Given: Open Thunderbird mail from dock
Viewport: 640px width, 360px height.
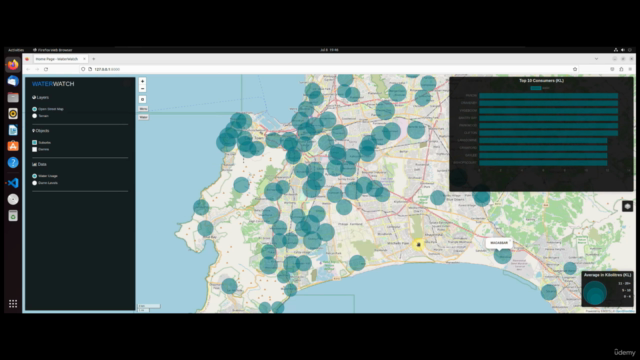Looking at the screenshot, I should point(13,81).
